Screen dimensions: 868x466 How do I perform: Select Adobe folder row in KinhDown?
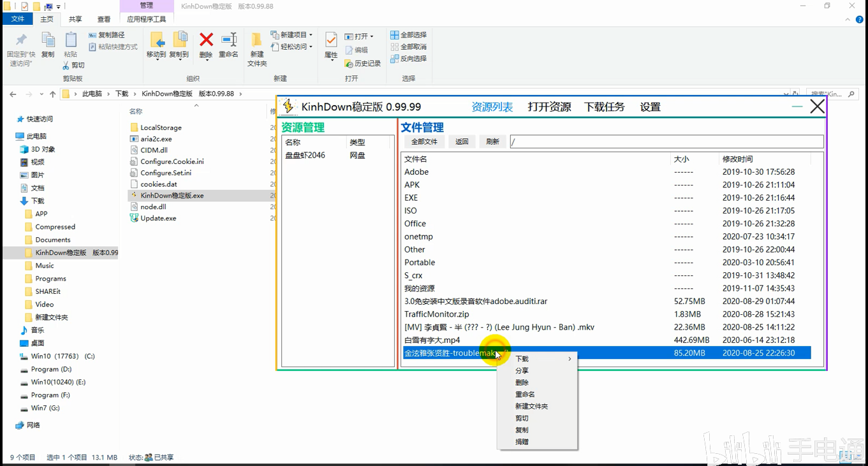[x=607, y=172]
